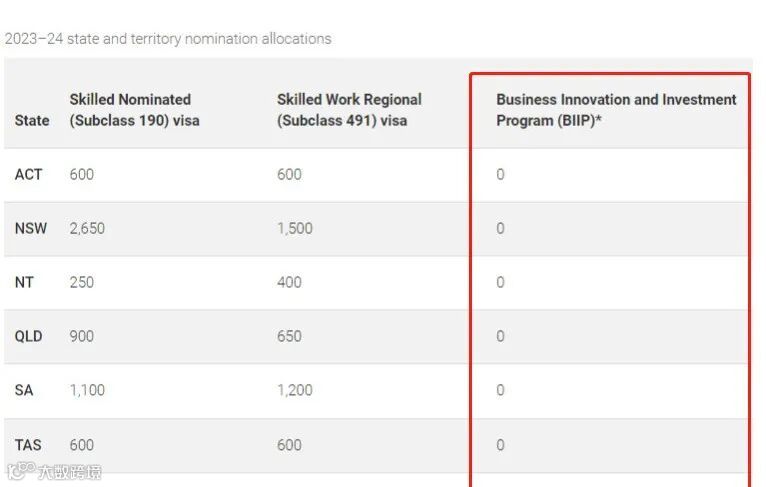Select the State column header

tap(32, 120)
